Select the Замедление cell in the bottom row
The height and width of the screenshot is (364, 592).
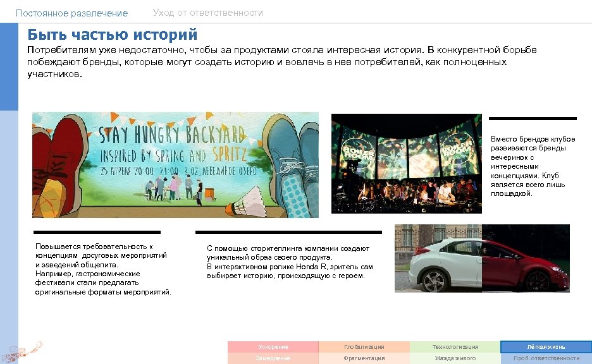point(272,359)
